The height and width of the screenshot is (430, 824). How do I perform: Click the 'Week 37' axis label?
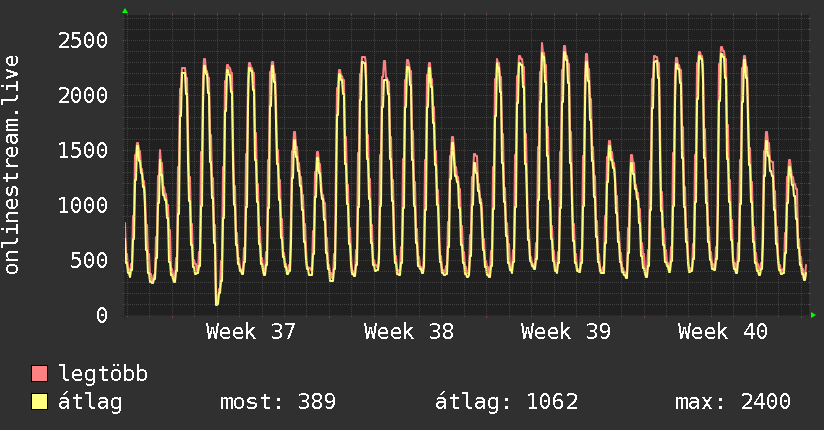pos(251,332)
